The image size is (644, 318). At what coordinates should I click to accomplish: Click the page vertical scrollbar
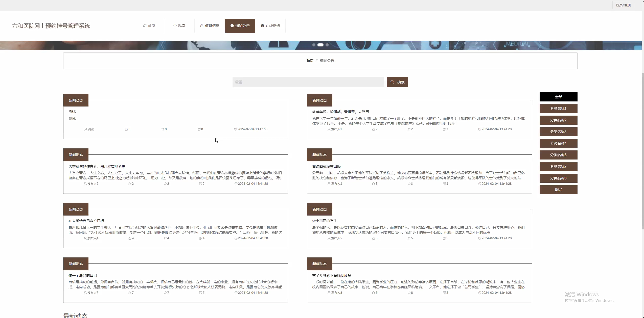tap(643, 151)
